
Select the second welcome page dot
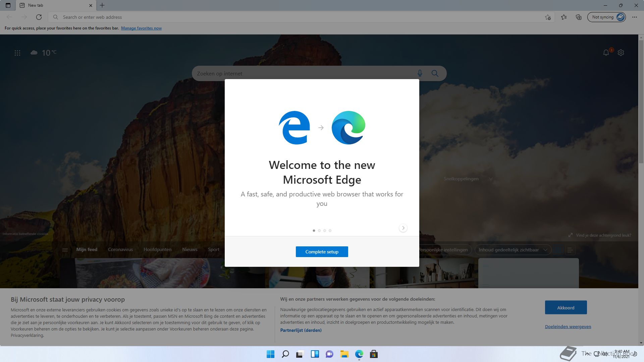[x=319, y=231]
